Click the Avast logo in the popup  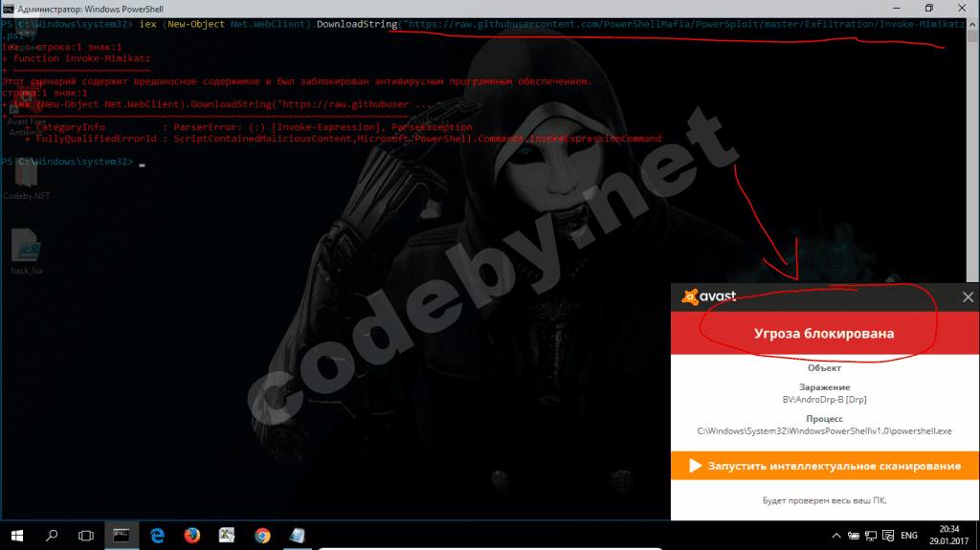pos(709,297)
